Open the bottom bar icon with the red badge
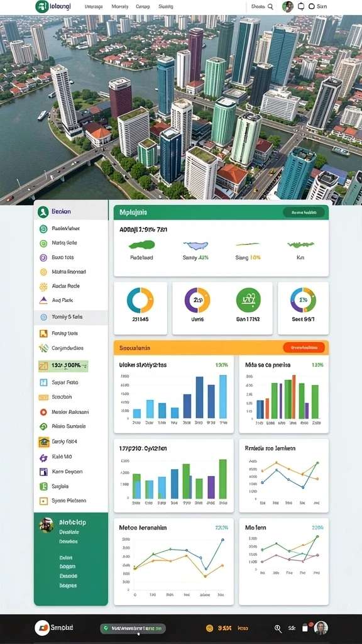This screenshot has width=362, height=644. (x=305, y=628)
